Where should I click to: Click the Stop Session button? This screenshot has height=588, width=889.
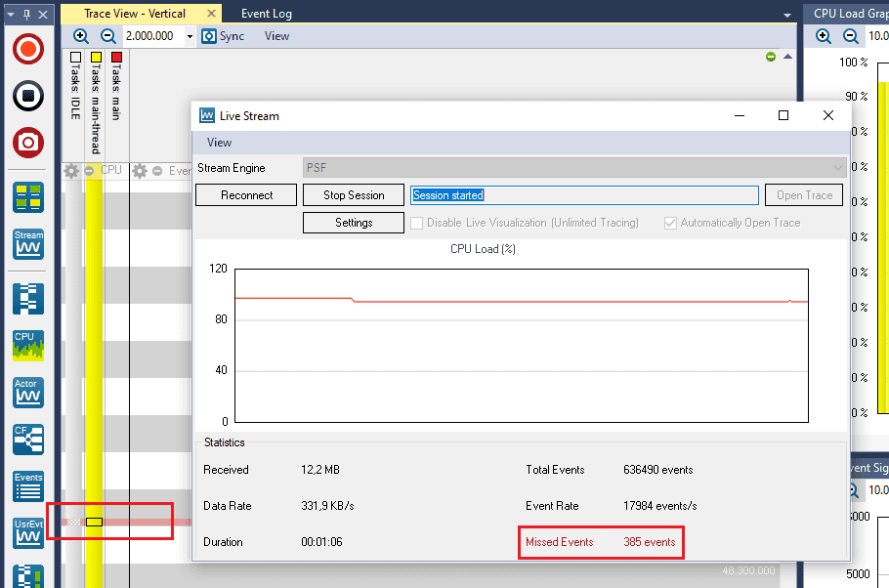[354, 195]
